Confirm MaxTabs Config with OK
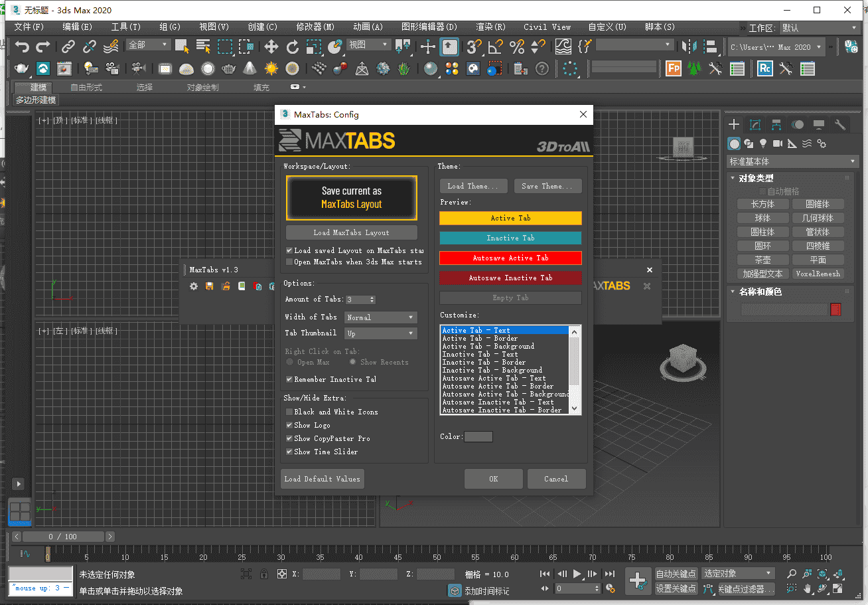868x605 pixels. click(493, 479)
